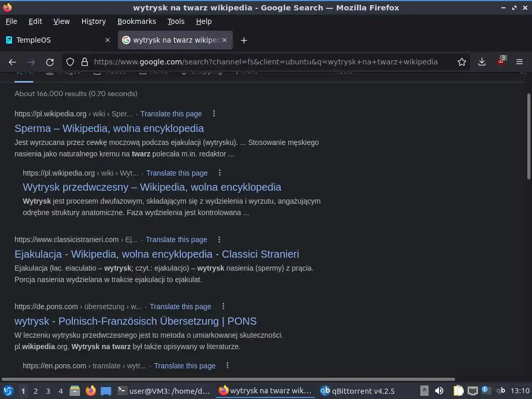
Task: Click the horizontal page scrollbar
Action: pos(228,379)
